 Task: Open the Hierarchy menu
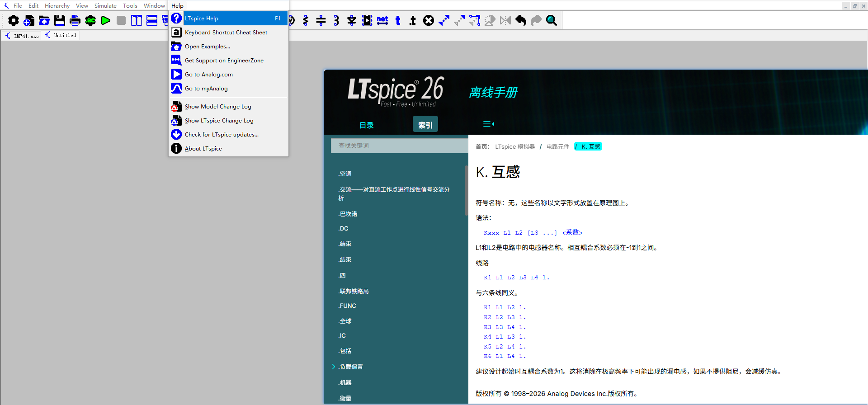pyautogui.click(x=57, y=5)
